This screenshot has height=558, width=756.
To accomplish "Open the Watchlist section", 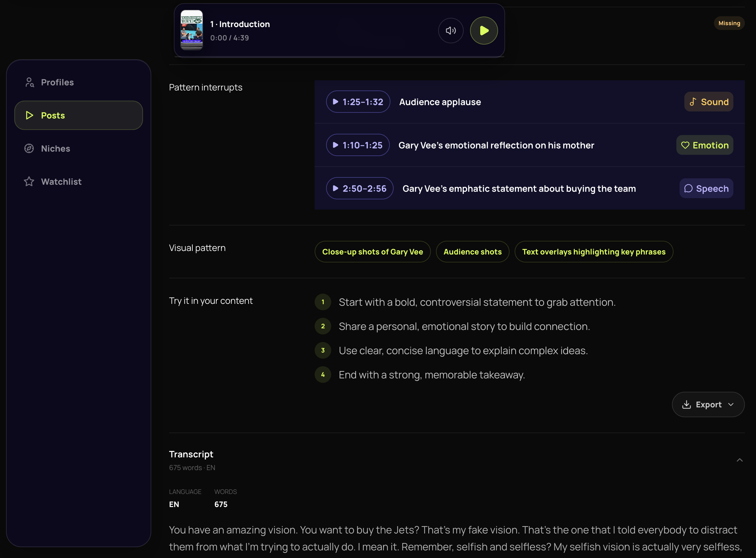I will (x=78, y=182).
